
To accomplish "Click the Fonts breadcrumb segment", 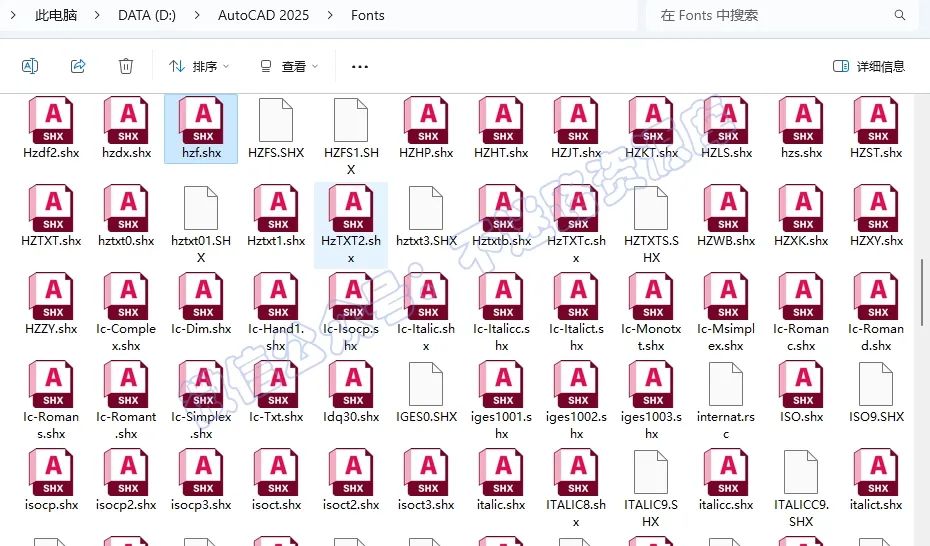I will pyautogui.click(x=368, y=15).
